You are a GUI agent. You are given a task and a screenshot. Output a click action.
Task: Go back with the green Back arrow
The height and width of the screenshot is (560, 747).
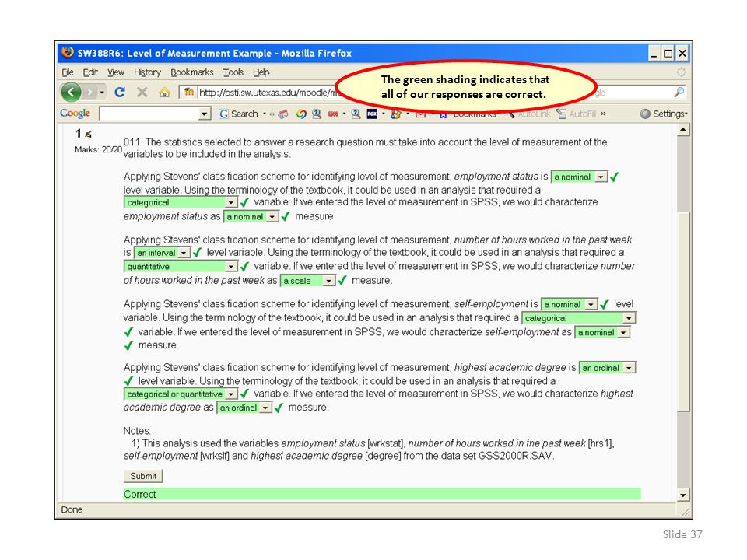point(71,92)
